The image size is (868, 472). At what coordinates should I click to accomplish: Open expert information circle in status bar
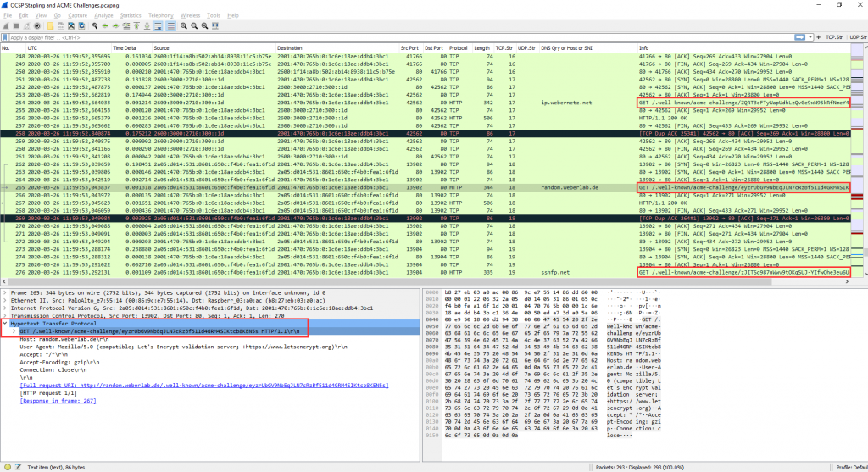pyautogui.click(x=7, y=466)
